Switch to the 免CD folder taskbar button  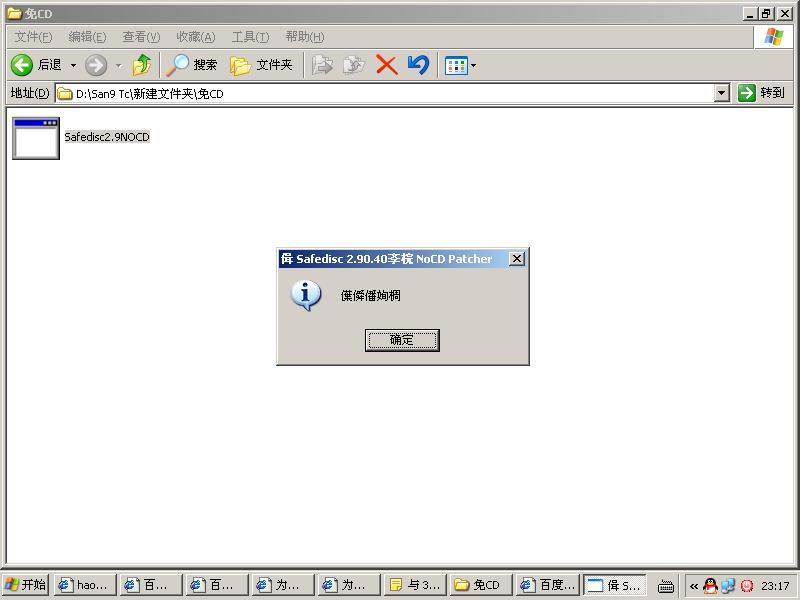click(481, 585)
